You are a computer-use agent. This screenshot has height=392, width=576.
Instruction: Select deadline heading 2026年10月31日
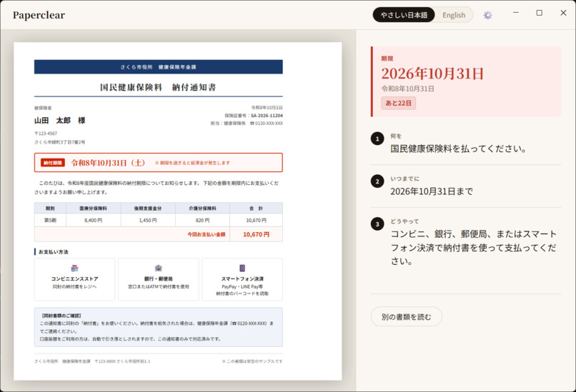tap(432, 74)
